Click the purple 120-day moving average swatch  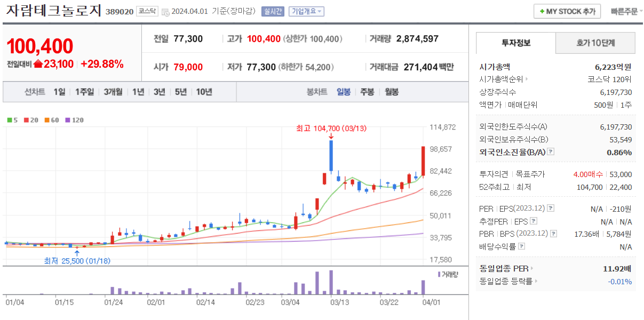click(67, 121)
